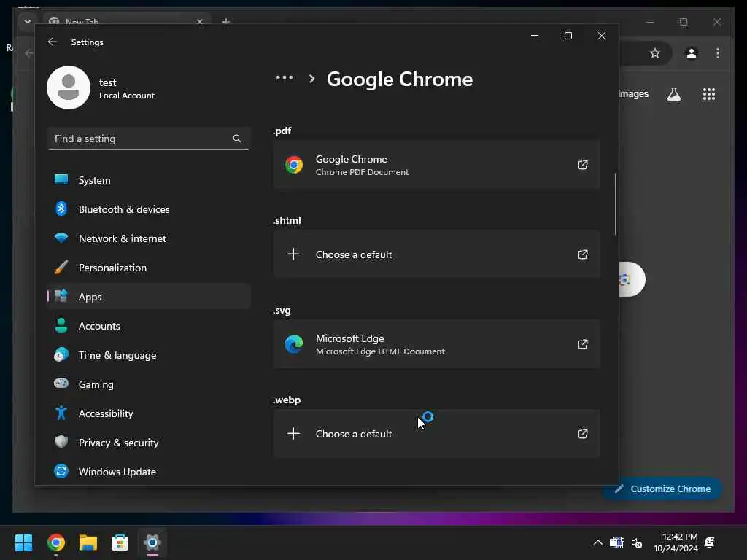Open Windows Update settings
The image size is (747, 560).
tap(149, 472)
